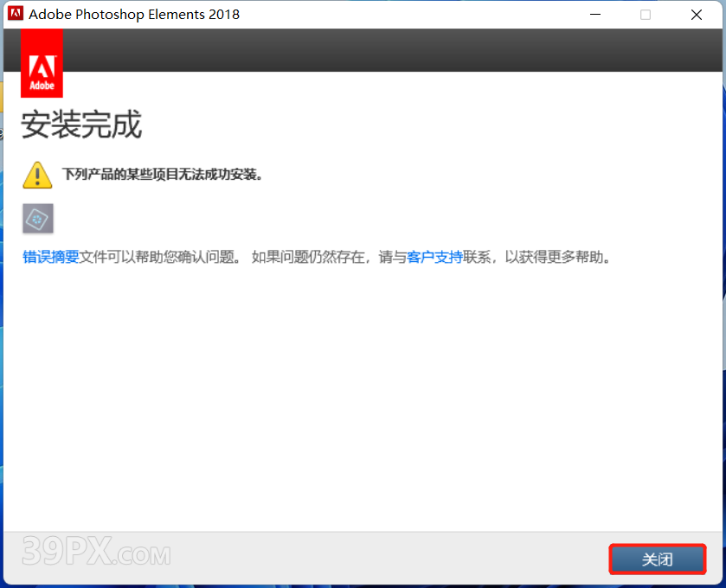Viewport: 726px width, 588px height.
Task: Click the yellow warning triangle icon
Action: click(37, 175)
